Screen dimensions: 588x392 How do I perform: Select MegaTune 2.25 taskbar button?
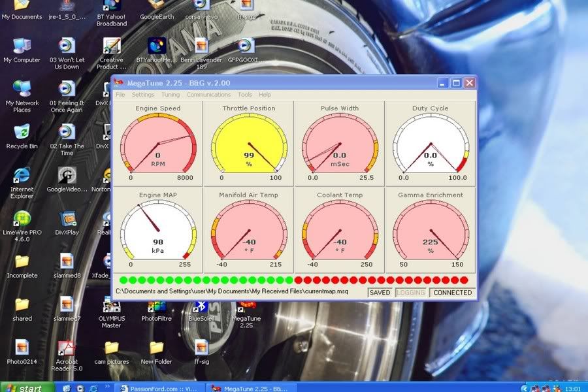coord(252,388)
